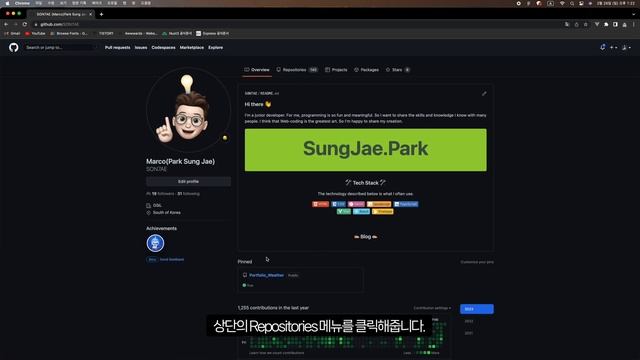Open Issues in GitHub header

(141, 47)
